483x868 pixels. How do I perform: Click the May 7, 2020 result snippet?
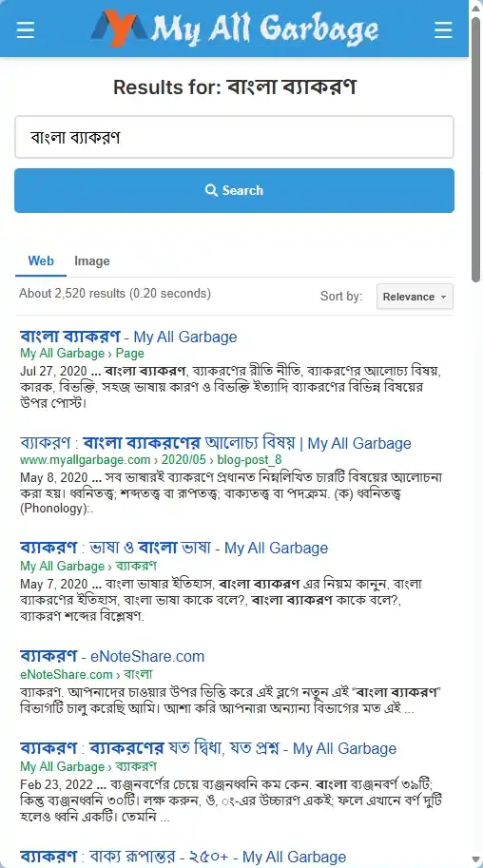[222, 600]
